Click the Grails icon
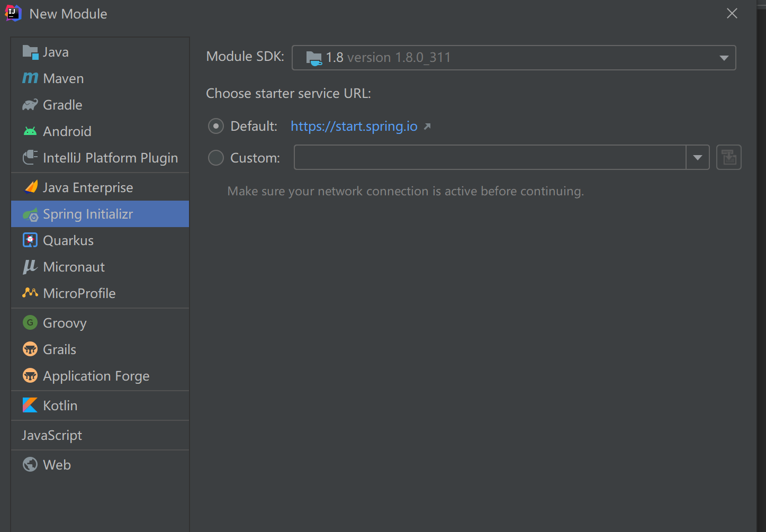766x532 pixels. tap(30, 349)
